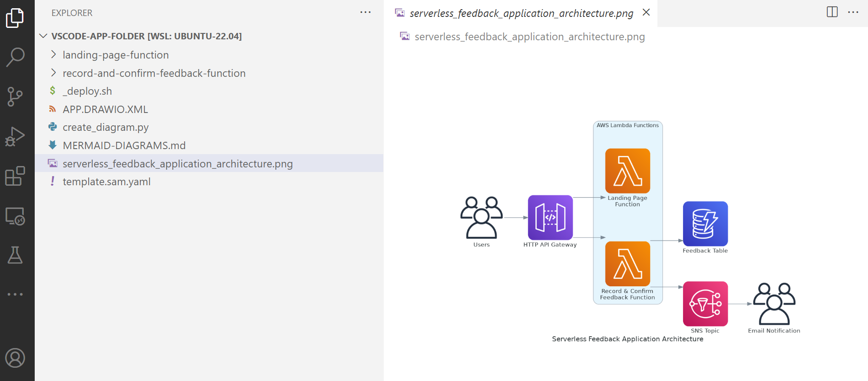Click the Users icon in diagram

coord(482,218)
